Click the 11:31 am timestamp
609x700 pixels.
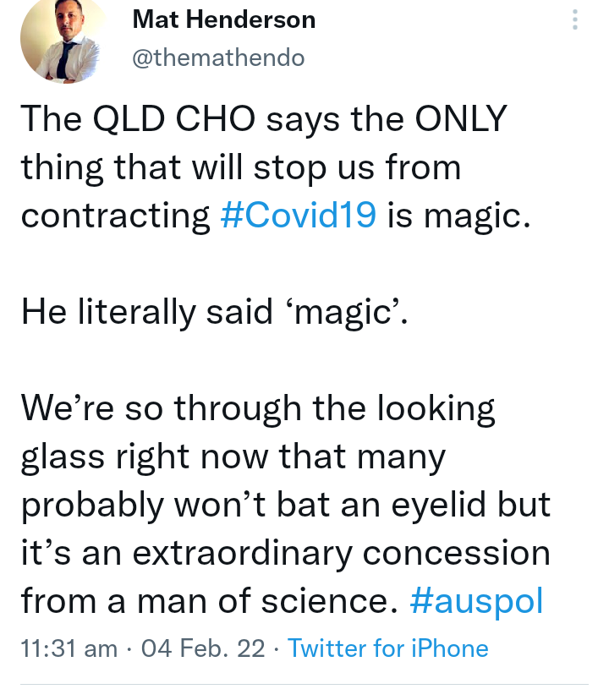(69, 648)
